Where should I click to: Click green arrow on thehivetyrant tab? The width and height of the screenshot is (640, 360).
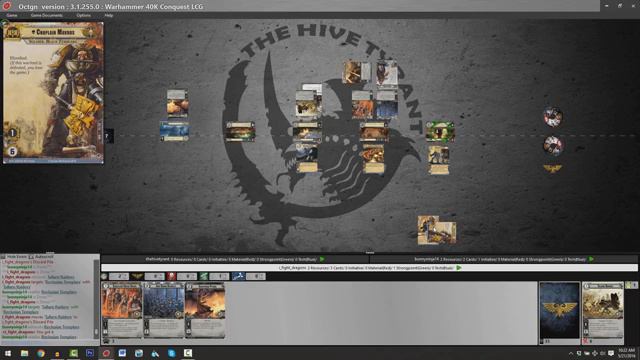322,259
